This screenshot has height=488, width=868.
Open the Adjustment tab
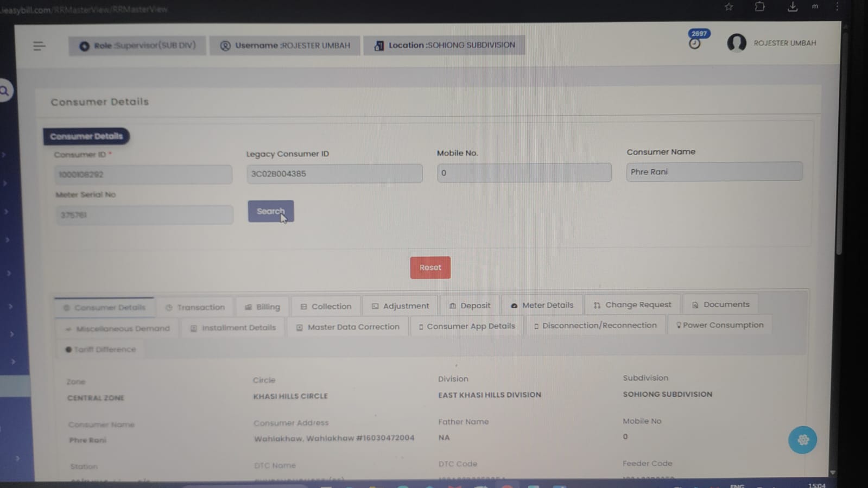pyautogui.click(x=400, y=306)
